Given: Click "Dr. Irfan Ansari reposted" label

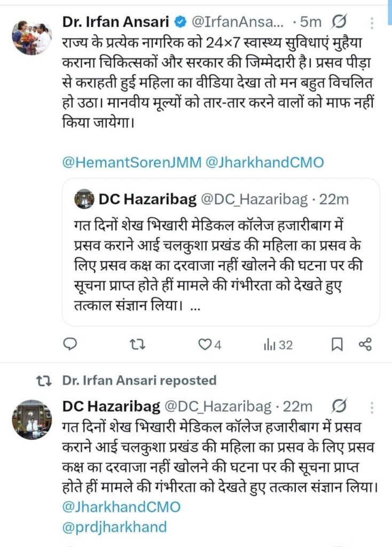Looking at the screenshot, I should (x=139, y=380).
